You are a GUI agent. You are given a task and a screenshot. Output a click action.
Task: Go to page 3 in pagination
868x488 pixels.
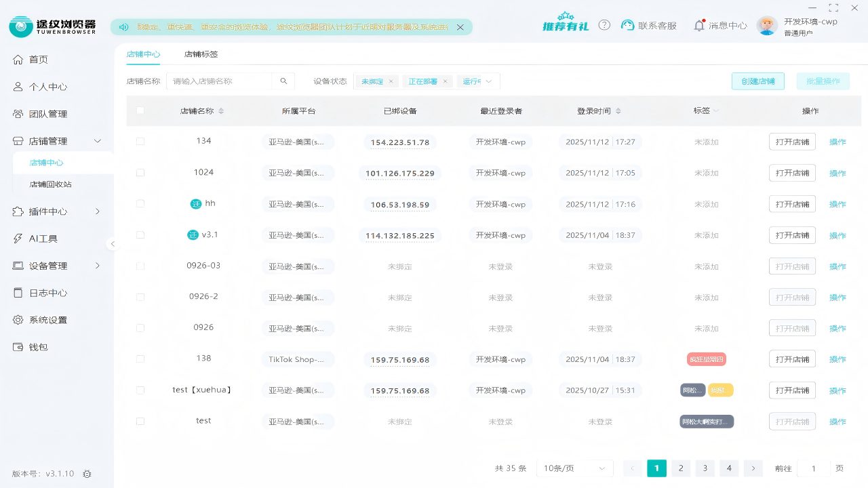(x=705, y=468)
